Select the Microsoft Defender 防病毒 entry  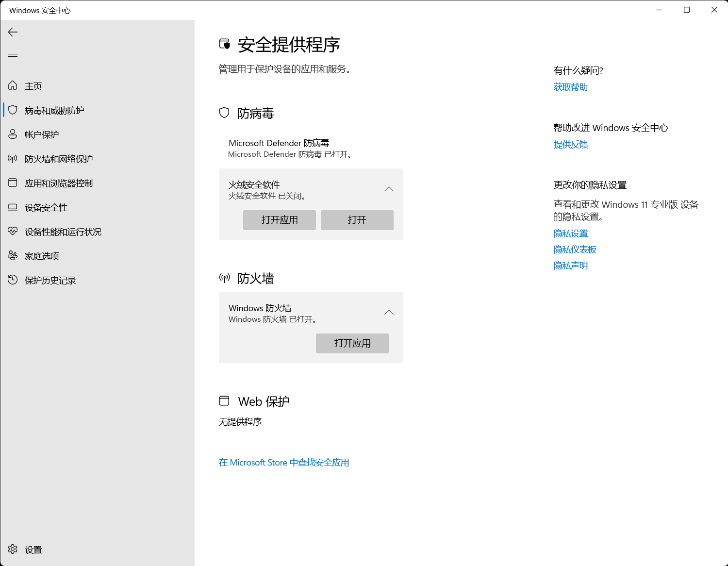pyautogui.click(x=311, y=149)
